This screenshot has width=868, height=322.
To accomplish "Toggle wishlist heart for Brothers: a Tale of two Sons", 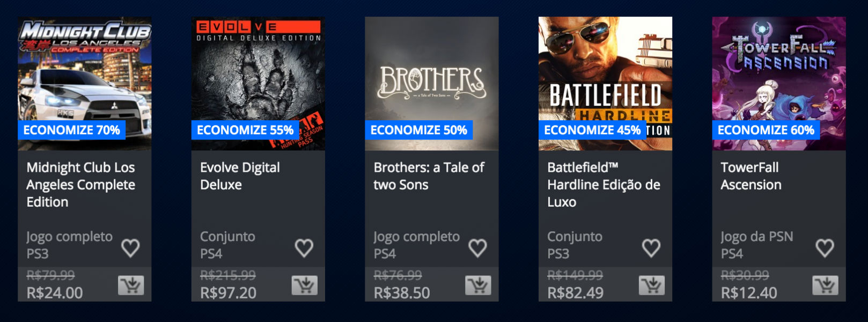I will [x=477, y=247].
